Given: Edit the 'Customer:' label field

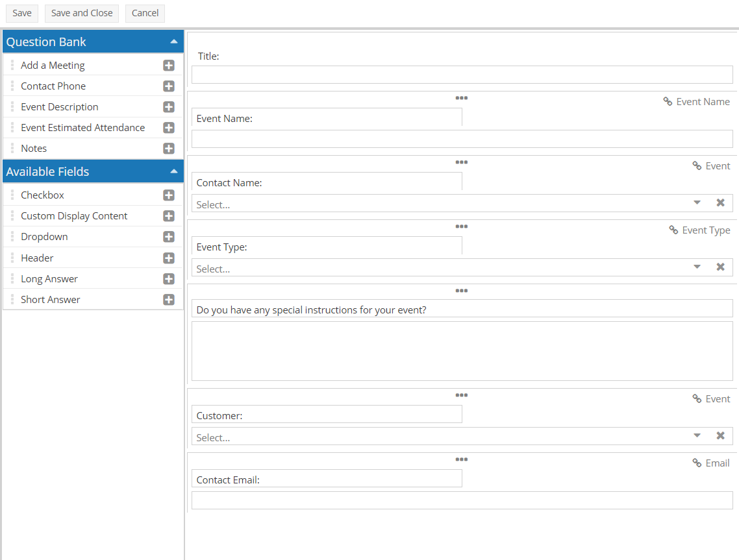Looking at the screenshot, I should pyautogui.click(x=327, y=414).
